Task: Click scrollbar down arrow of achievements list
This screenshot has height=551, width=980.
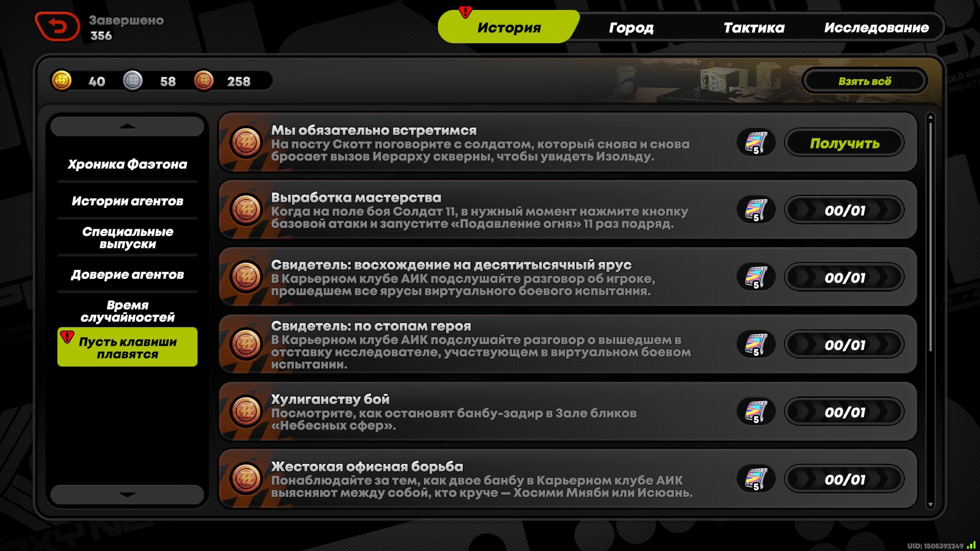Action: coord(930,505)
